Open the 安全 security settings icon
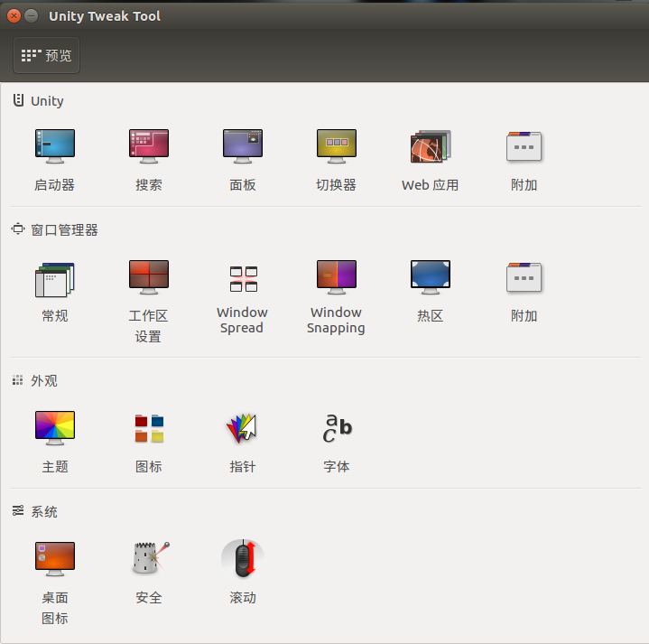The image size is (649, 644). (x=151, y=557)
